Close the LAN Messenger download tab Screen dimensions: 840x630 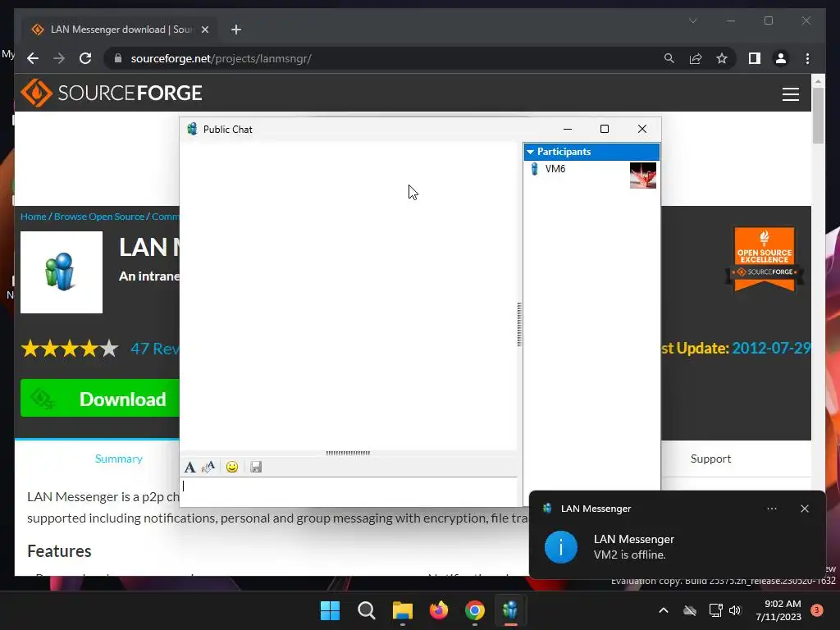coord(204,30)
